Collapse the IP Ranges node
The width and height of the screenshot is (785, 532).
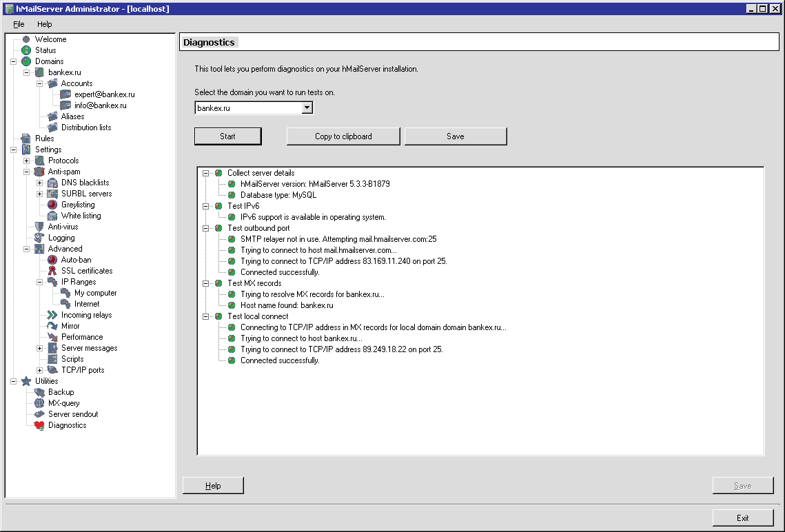click(x=39, y=282)
